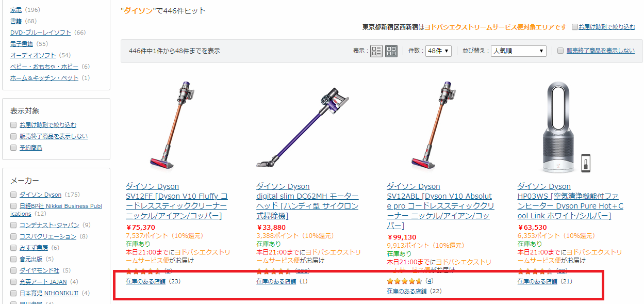Screen dimensions: 644x304
Task: Check the ダイソン Dyson maker filter
Action: 13,195
